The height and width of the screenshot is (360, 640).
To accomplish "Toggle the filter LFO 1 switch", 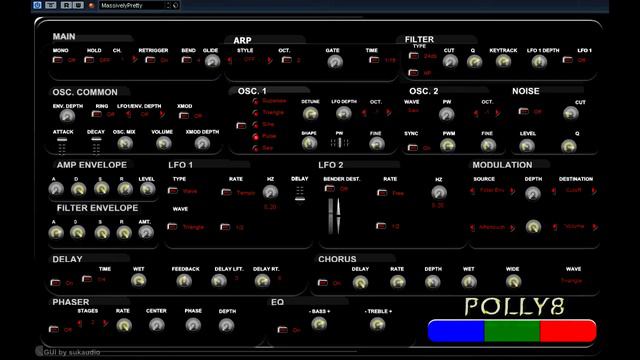I will coord(567,60).
